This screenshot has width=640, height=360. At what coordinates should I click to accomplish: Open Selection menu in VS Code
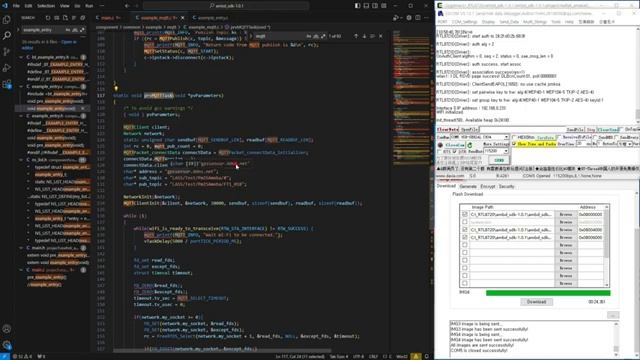coord(46,6)
